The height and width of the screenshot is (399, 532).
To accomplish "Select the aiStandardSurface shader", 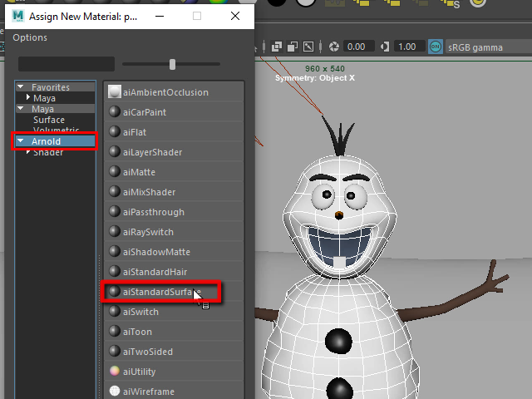I will 161,292.
